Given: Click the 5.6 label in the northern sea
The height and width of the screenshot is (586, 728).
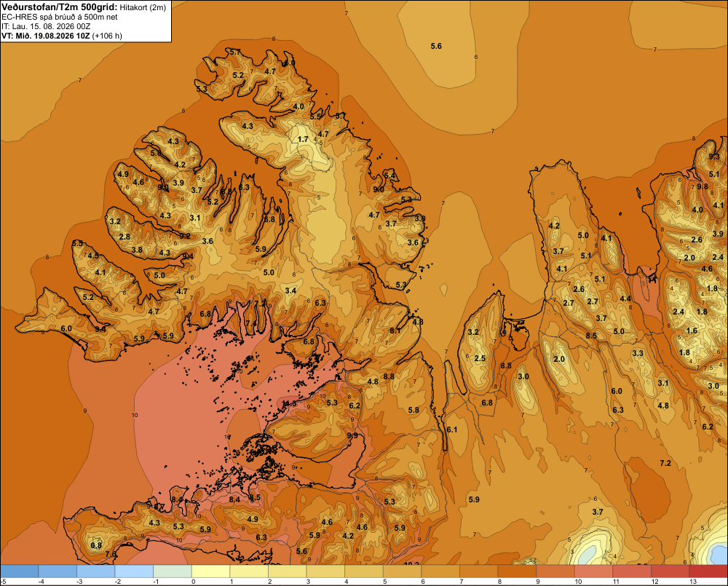Looking at the screenshot, I should (436, 46).
